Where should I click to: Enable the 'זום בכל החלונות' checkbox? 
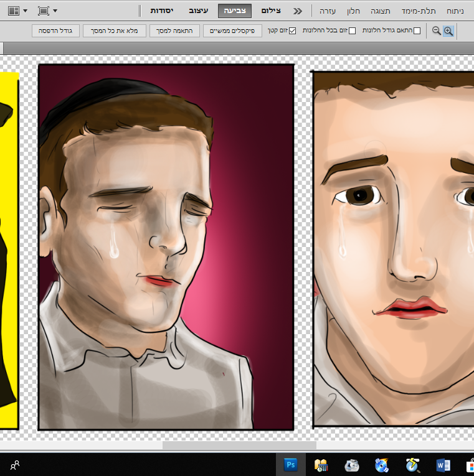[353, 30]
